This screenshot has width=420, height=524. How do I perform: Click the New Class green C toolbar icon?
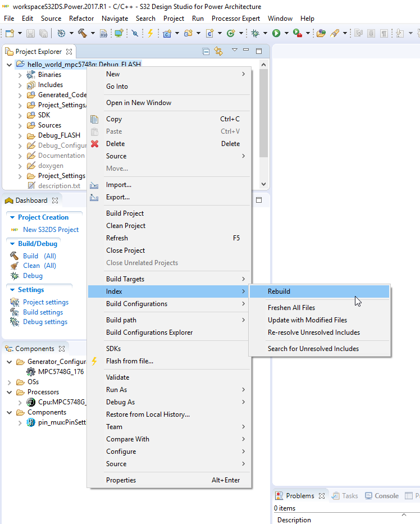pyautogui.click(x=231, y=33)
